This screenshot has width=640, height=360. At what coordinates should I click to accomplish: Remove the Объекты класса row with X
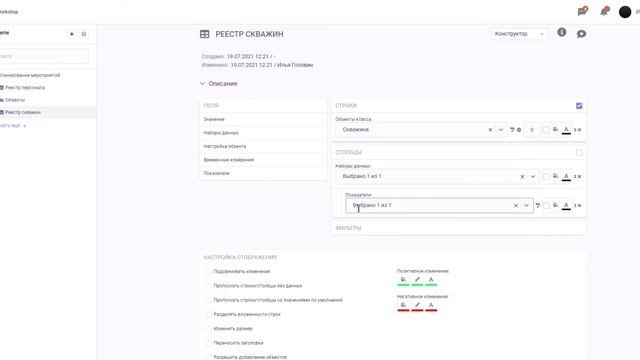(580, 130)
